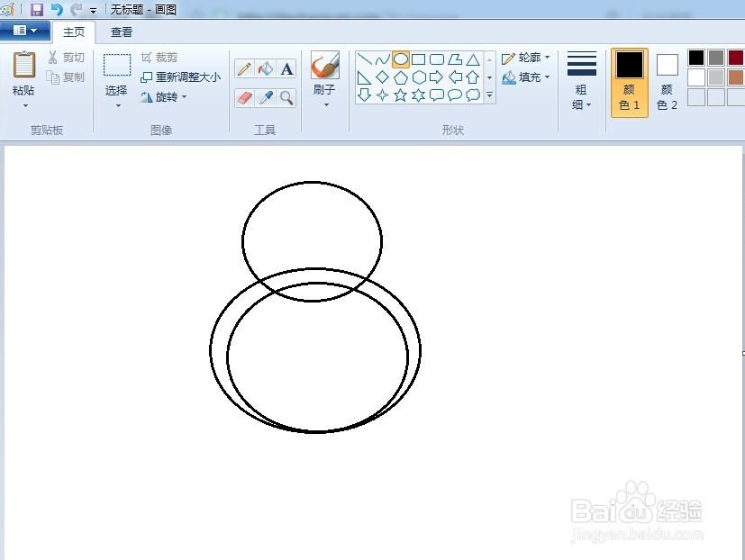Choose the Rounded rectangular callout shape

pos(437,95)
